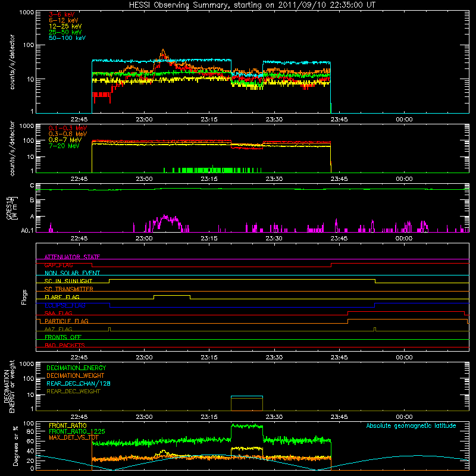The image size is (476, 476).
Task: Click the REAR_DEC_CHAN/128 legend label
Action: (79, 383)
